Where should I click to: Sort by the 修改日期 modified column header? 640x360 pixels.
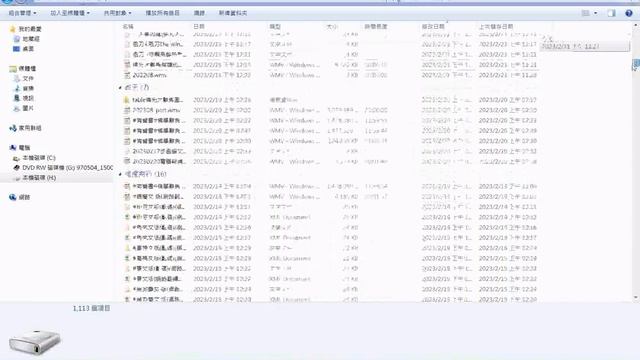point(433,26)
